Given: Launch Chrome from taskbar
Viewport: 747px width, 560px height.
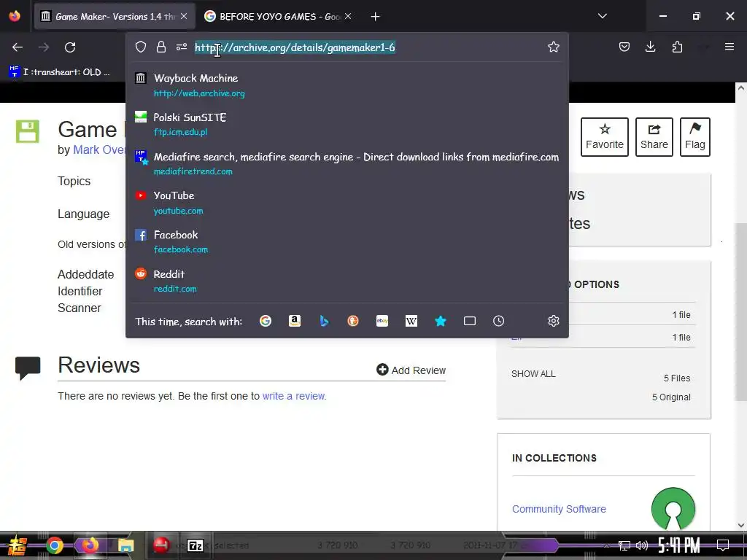Looking at the screenshot, I should point(54,545).
